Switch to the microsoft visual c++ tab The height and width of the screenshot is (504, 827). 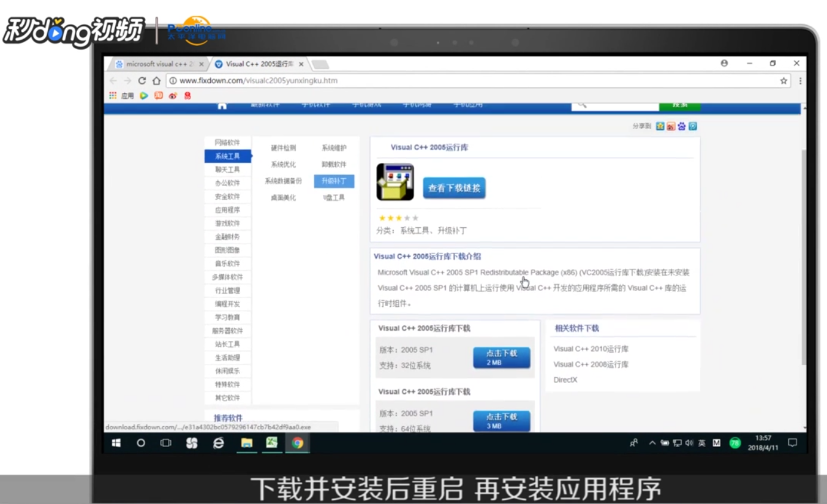(156, 63)
